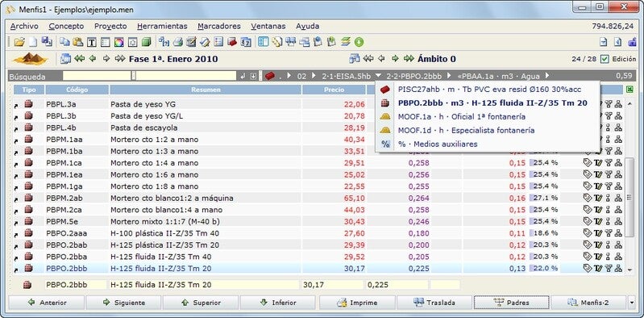
Task: Click the Siguiente button
Action: (x=123, y=303)
